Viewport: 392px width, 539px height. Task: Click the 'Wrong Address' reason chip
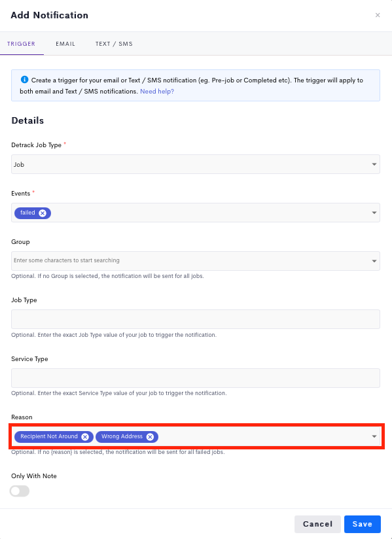point(122,436)
